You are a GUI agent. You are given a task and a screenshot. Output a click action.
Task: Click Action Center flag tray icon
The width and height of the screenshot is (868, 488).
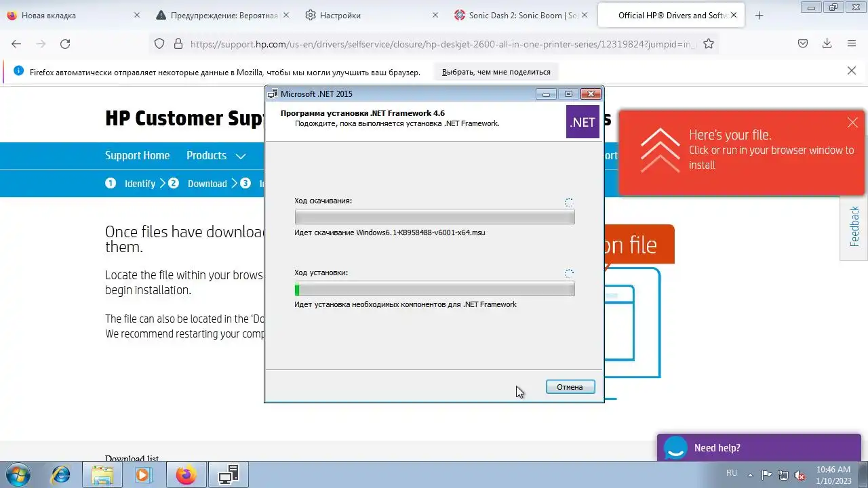[x=766, y=474]
